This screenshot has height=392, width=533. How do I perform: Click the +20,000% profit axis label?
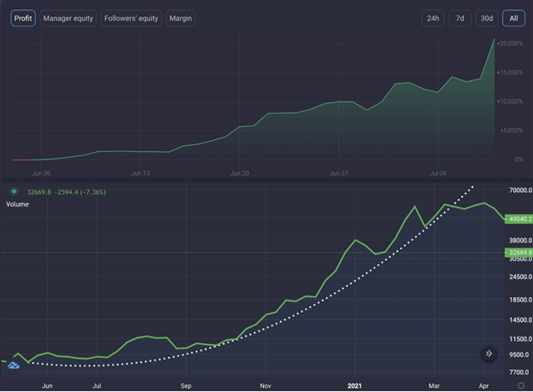(x=511, y=43)
